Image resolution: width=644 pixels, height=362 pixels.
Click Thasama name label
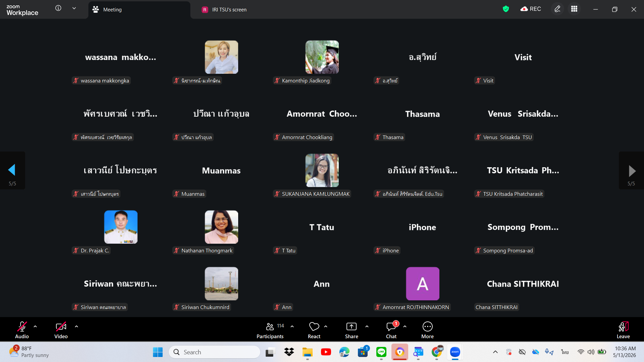389,137
